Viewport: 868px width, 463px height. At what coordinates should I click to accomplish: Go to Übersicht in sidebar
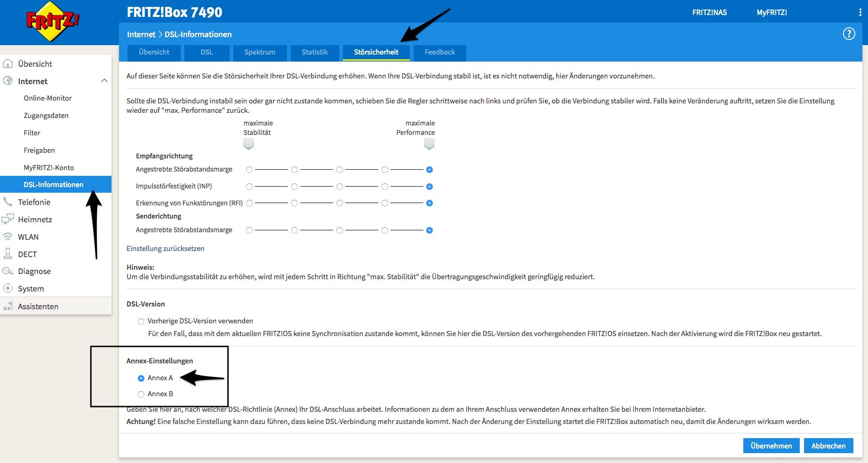(35, 64)
